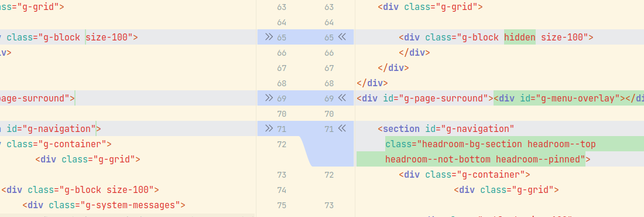This screenshot has height=217, width=644.
Task: Apply right change at line 65 to the left
Action: pos(342,37)
